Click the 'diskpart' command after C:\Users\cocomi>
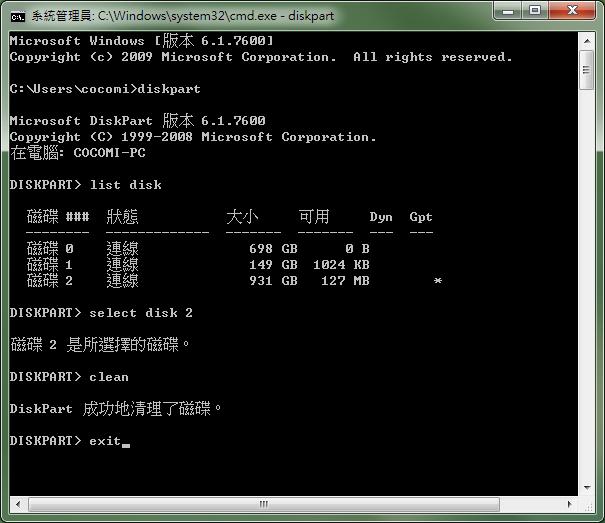This screenshot has width=605, height=523. point(169,89)
